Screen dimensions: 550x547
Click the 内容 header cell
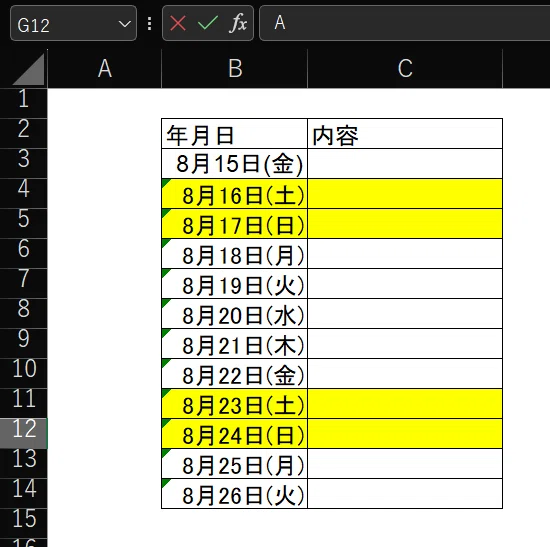[405, 134]
